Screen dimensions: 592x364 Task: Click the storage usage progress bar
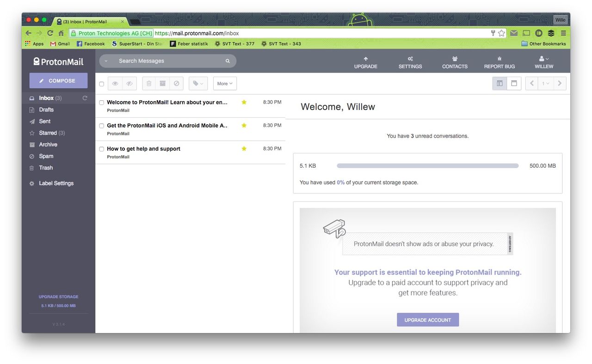428,165
